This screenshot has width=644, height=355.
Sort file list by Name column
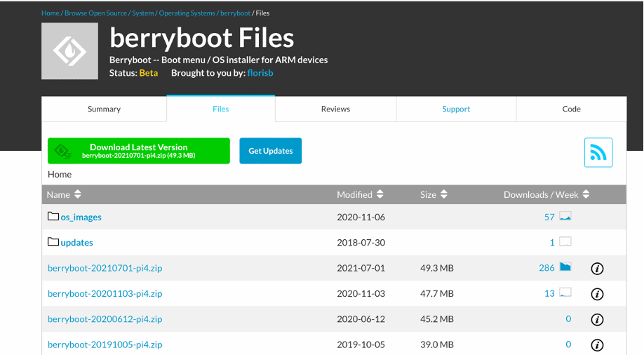(x=64, y=194)
